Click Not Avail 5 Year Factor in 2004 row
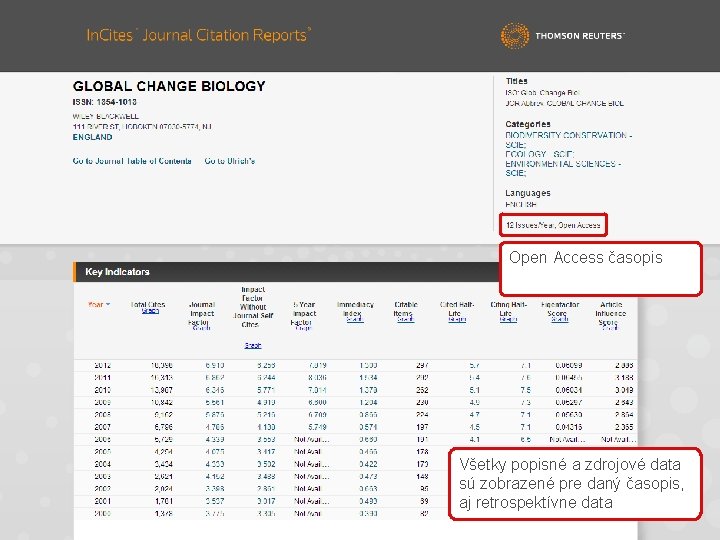The height and width of the screenshot is (540, 720). [312, 464]
